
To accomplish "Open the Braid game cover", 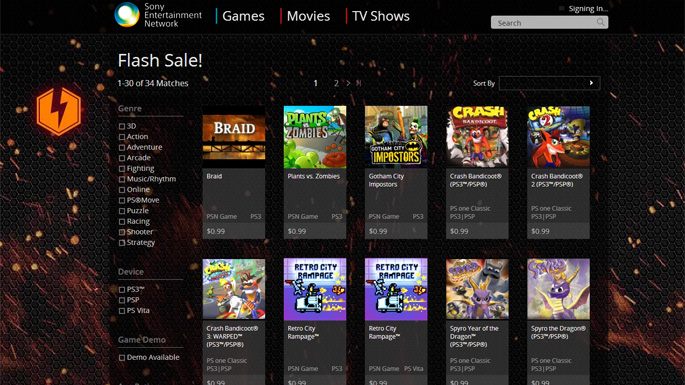I will coord(234,137).
